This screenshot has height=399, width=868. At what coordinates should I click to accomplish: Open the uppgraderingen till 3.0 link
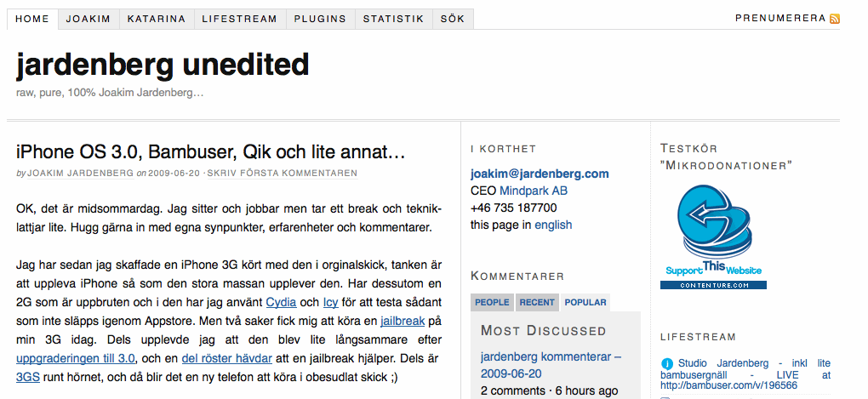(76, 358)
